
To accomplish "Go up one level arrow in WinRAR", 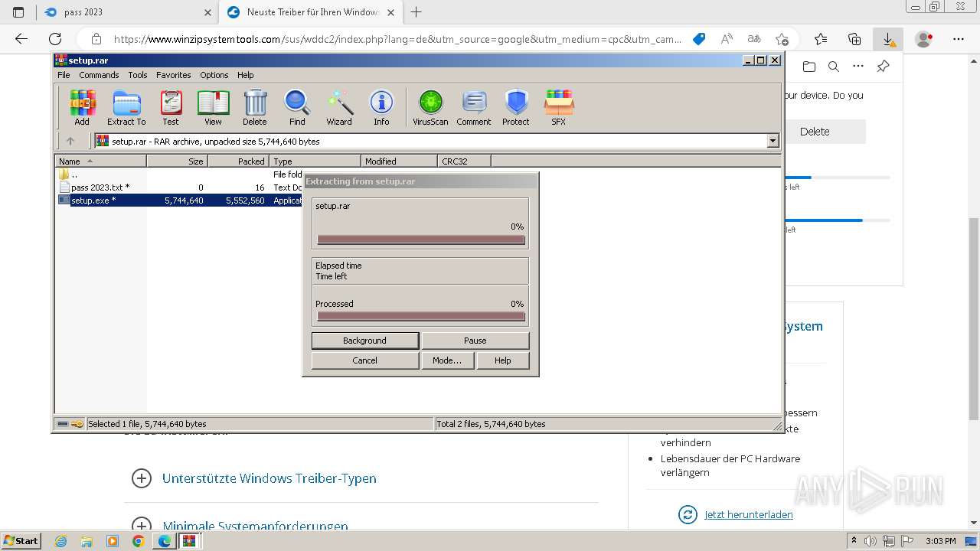I will (70, 141).
